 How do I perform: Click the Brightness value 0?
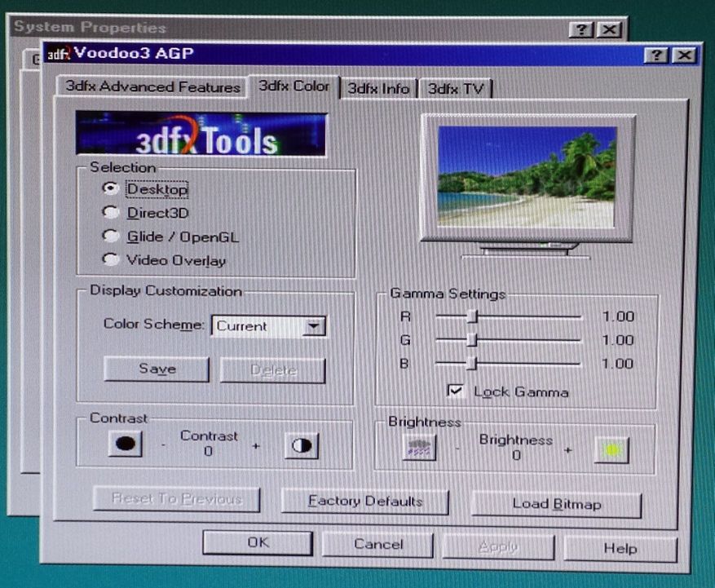(516, 455)
